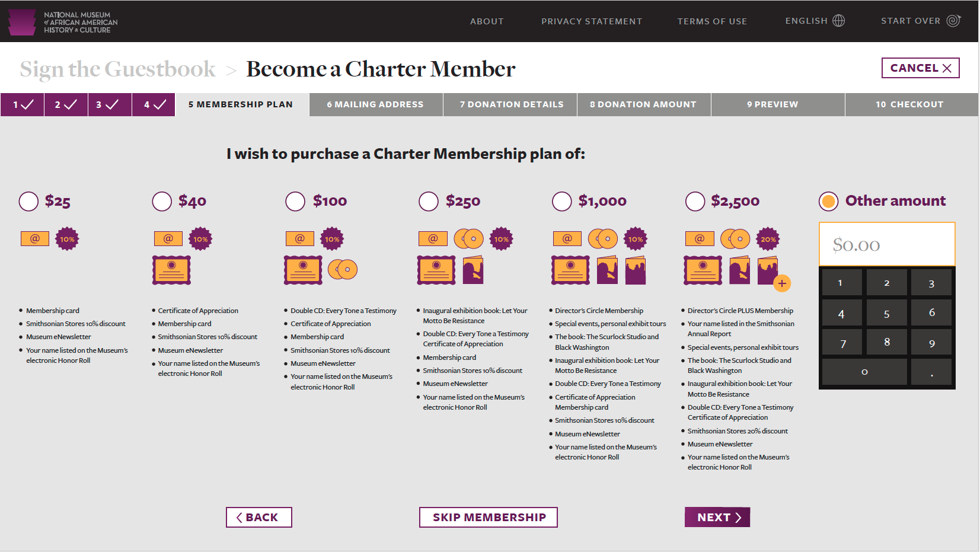Screen dimensions: 980x552
Task: Click the Cancel button
Action: [920, 68]
